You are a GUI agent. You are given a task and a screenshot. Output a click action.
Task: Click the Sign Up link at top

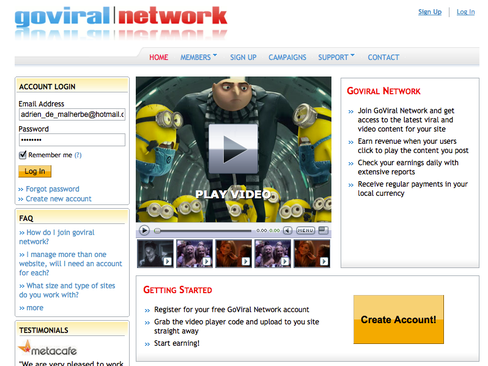[x=430, y=12]
